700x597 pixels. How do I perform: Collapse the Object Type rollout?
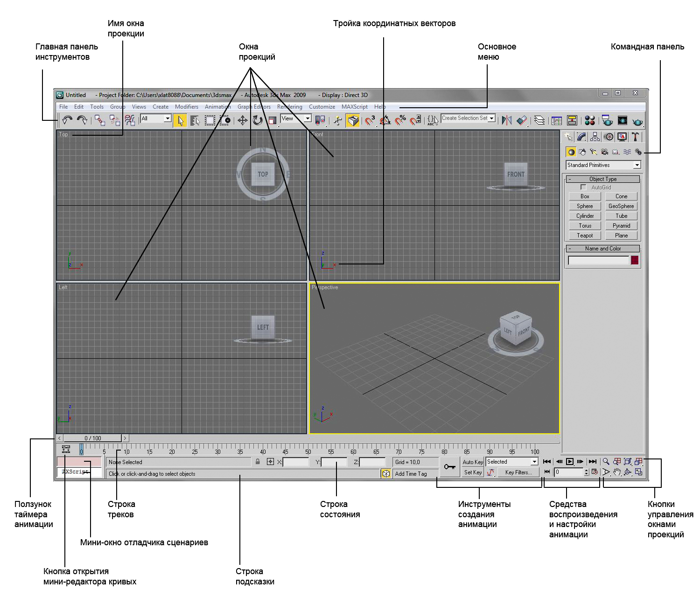click(x=570, y=179)
